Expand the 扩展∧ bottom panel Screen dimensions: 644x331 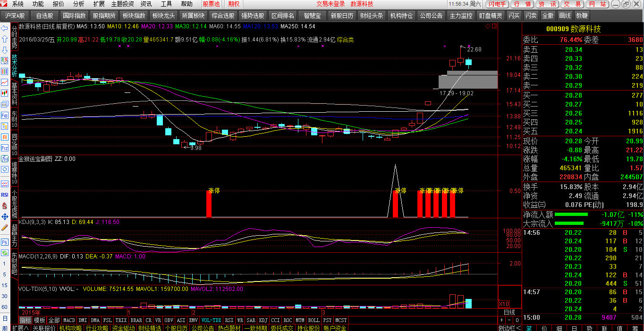tap(20, 328)
